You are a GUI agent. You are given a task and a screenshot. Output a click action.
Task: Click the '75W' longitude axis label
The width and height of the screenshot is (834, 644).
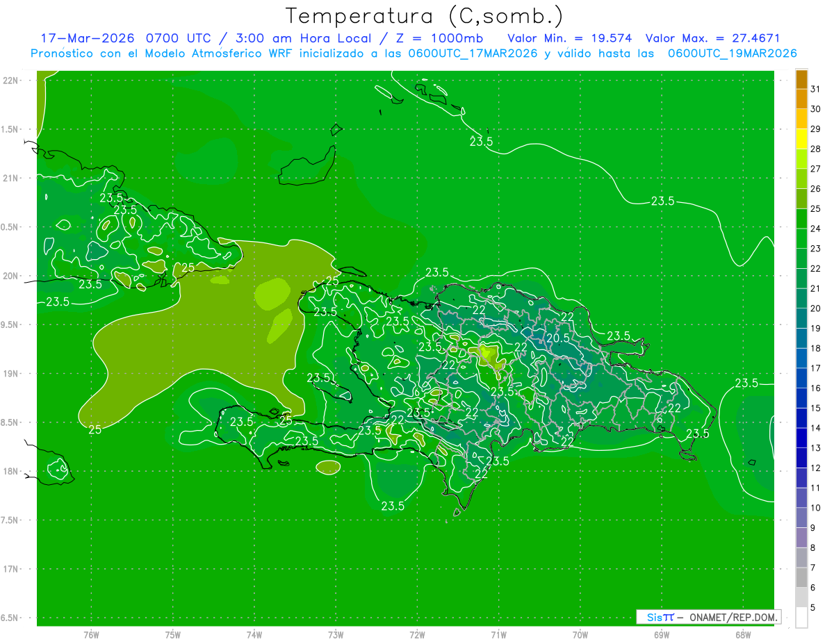(x=173, y=634)
